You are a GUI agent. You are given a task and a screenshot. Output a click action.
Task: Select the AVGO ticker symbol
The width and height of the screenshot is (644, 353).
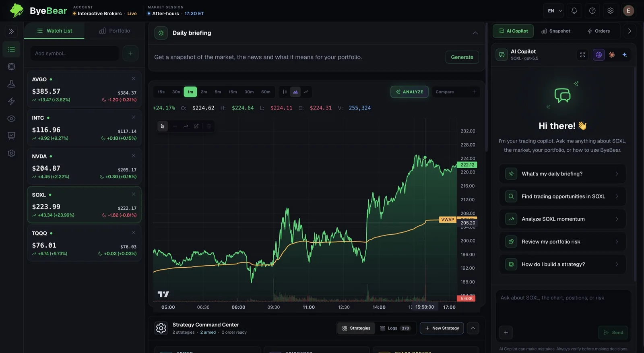[39, 79]
